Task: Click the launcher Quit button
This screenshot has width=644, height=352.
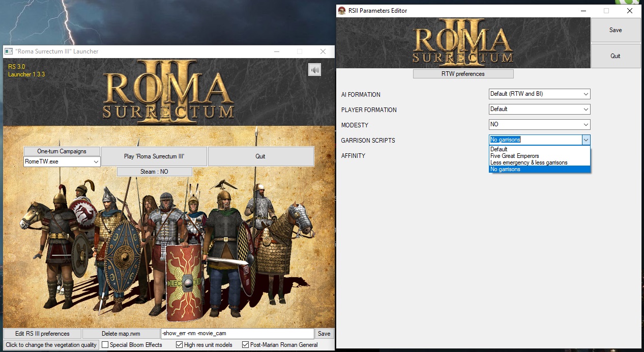Action: [260, 156]
